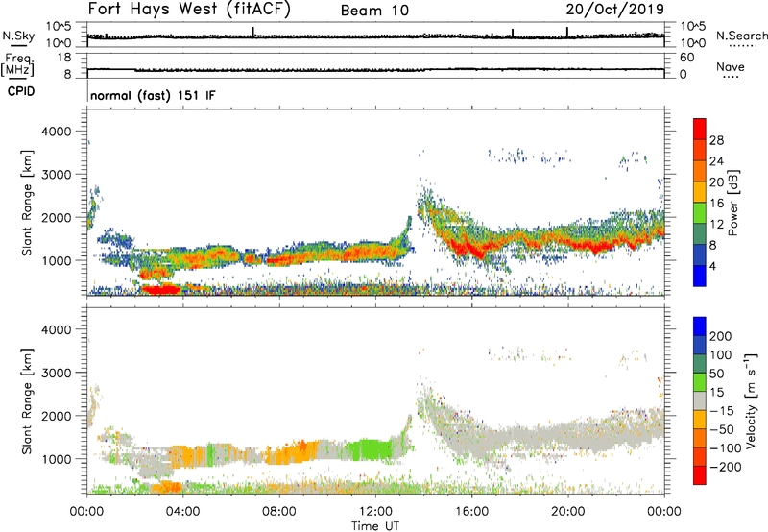Screen dimensions: 768x532
Task: Click the "12:00" time tick label
Action: 375,512
